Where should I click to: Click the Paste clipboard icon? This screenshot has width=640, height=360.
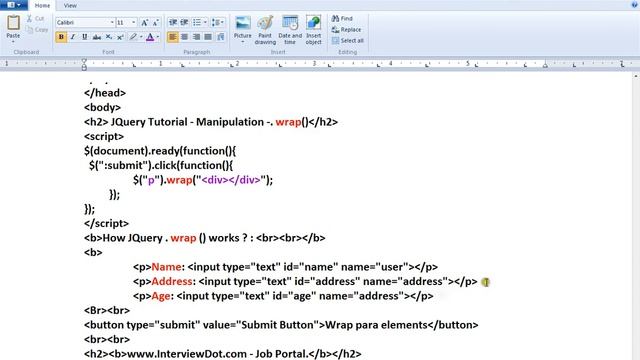point(13,22)
